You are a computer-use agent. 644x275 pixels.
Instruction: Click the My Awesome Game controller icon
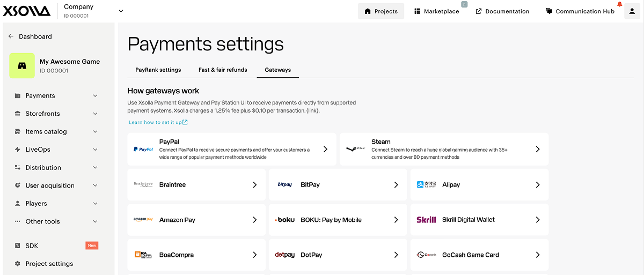[x=22, y=66]
